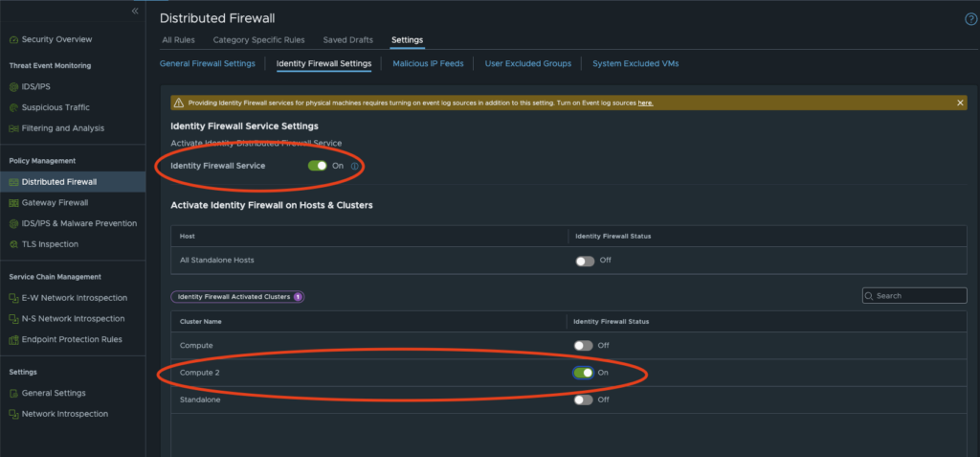Screen dimensions: 980x457
Task: Enable Identity Firewall on Compute cluster
Action: point(584,345)
